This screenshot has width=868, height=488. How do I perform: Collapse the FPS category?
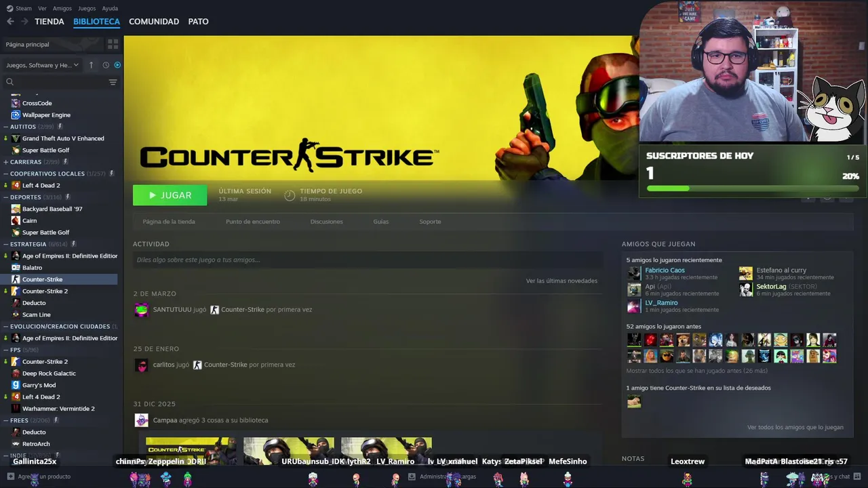tap(5, 350)
